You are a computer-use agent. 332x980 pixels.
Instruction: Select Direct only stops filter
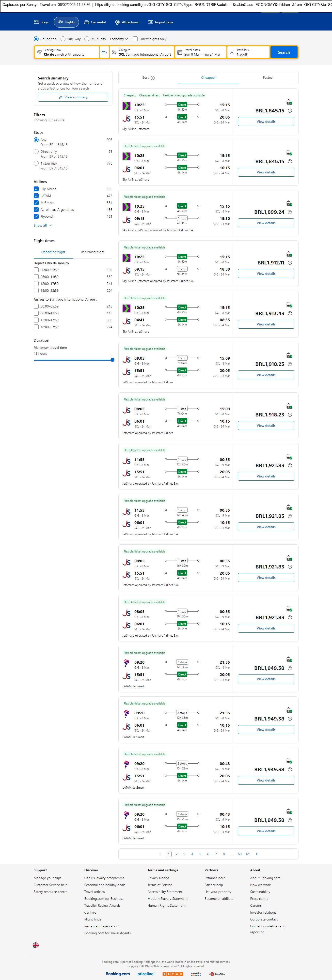point(36,152)
